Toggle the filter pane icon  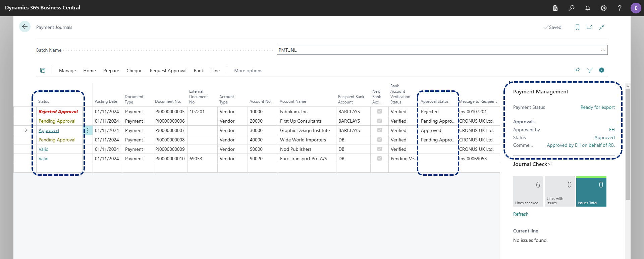pos(590,70)
